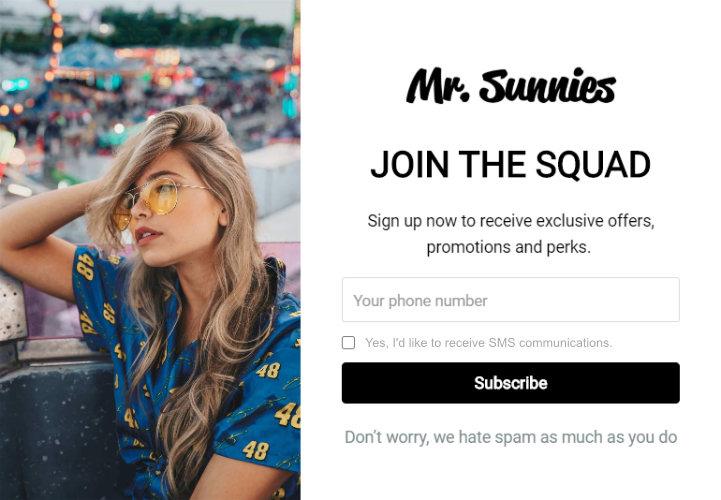Click the word 'JOIN' in the heading
The image size is (721, 500).
(x=410, y=165)
